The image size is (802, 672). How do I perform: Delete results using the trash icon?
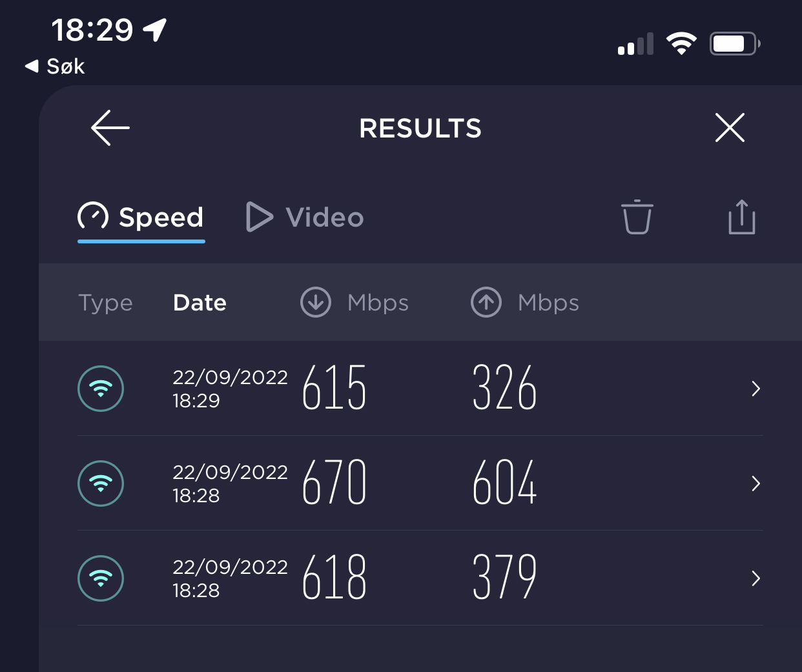(637, 217)
